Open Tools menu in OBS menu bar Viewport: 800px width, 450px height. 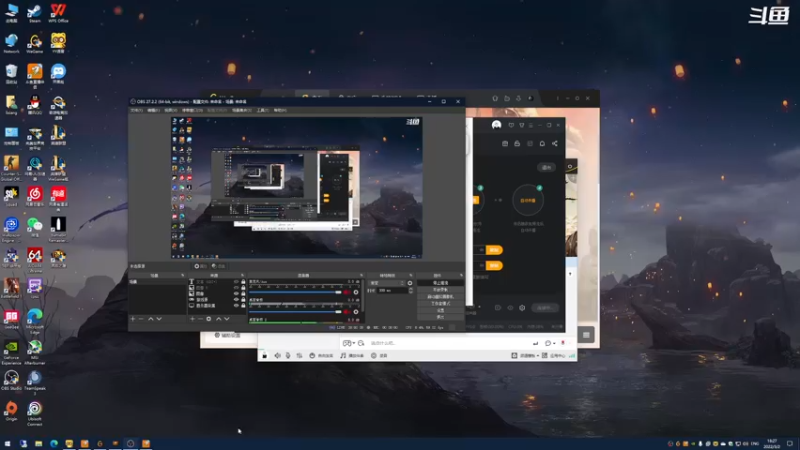pyautogui.click(x=263, y=110)
